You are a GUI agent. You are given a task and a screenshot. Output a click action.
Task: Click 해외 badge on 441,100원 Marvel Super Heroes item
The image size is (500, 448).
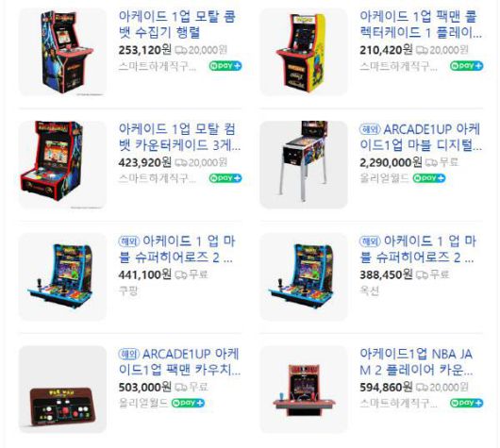[x=129, y=241]
